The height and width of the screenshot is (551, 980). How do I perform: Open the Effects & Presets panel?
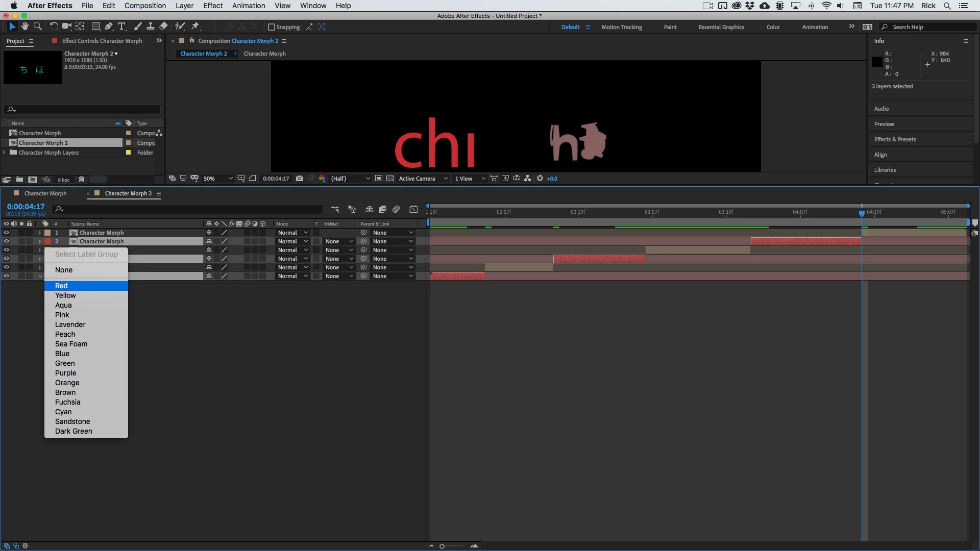[895, 139]
